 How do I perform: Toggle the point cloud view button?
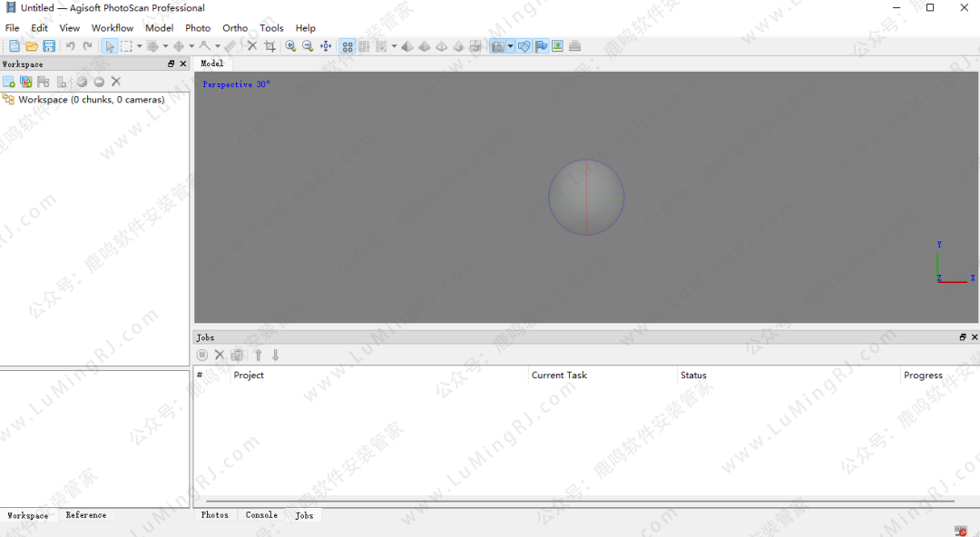[348, 46]
